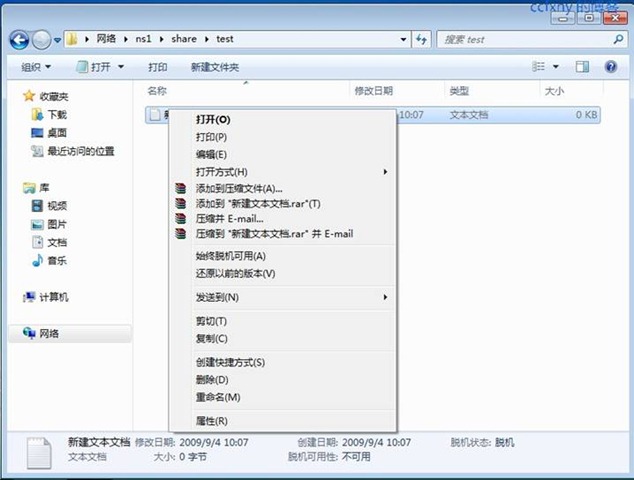This screenshot has width=634, height=480.
Task: Click the change view icon
Action: tap(538, 66)
